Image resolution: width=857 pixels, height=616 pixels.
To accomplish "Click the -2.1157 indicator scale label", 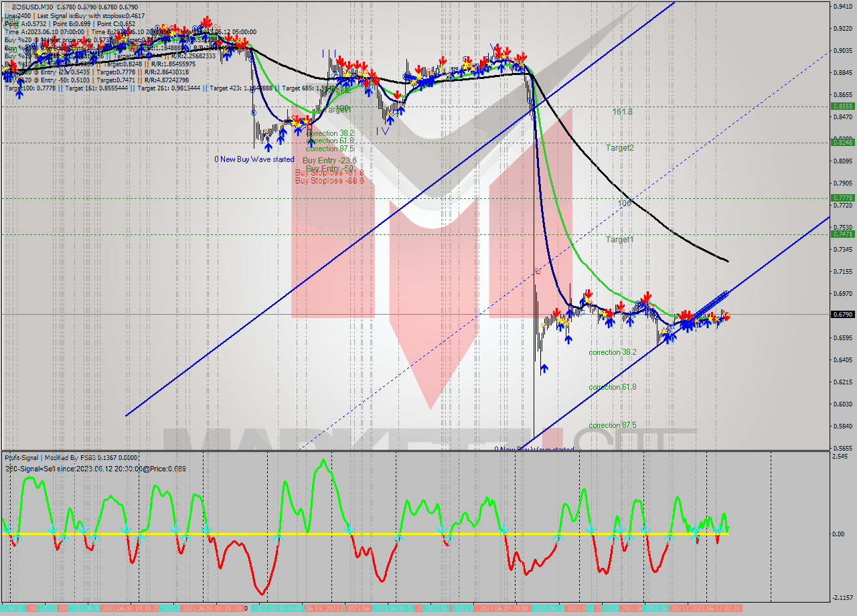I will click(x=842, y=598).
